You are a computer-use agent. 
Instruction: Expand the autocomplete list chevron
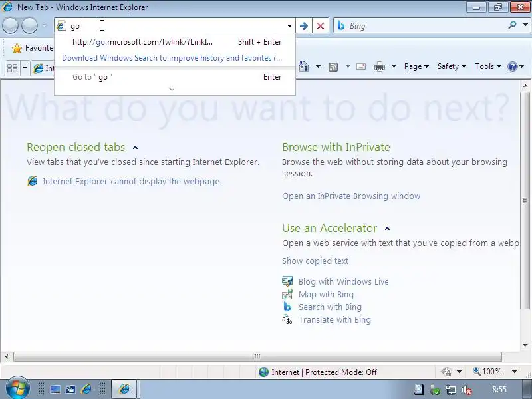coord(172,89)
